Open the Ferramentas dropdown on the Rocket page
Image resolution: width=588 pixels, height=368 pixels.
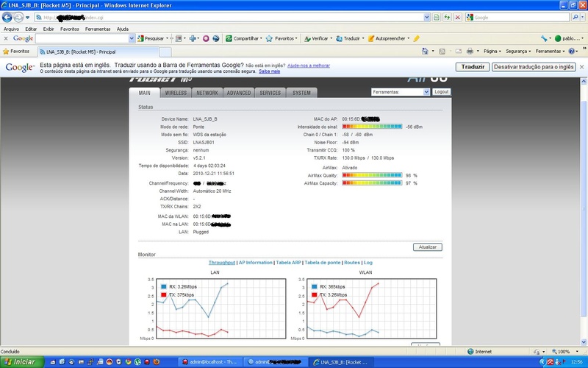tap(401, 92)
